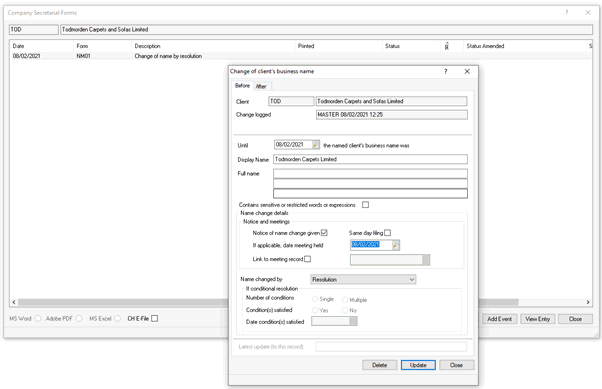Click the Until date field
The height and width of the screenshot is (389, 602).
[293, 145]
